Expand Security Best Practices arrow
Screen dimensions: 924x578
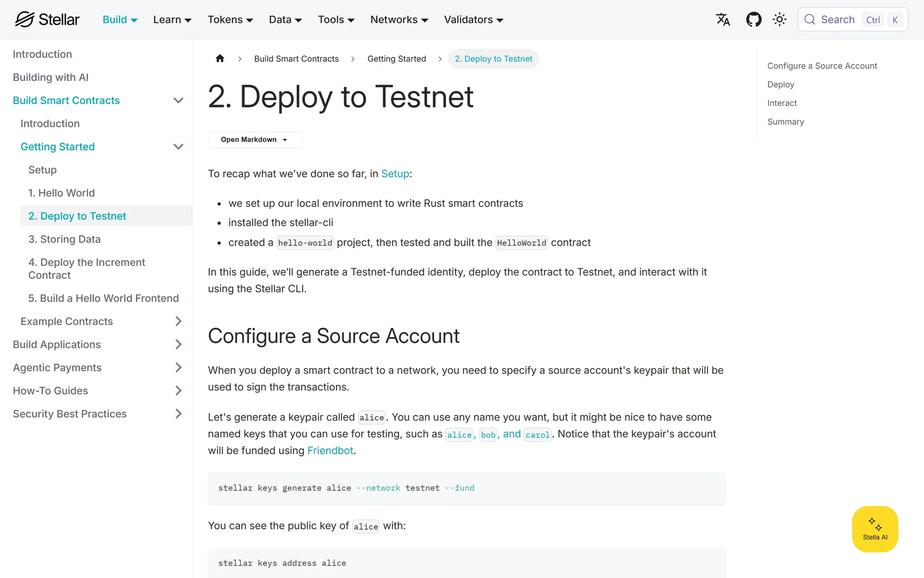[x=178, y=414]
